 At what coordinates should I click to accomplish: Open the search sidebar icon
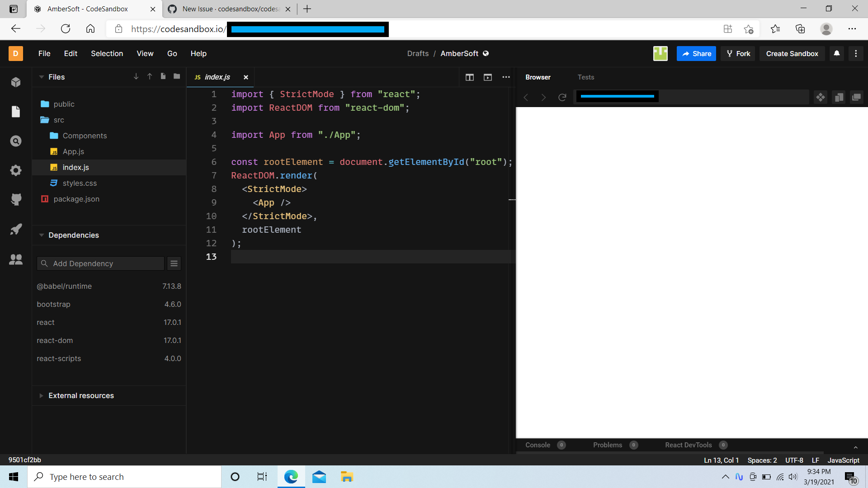pyautogui.click(x=16, y=141)
